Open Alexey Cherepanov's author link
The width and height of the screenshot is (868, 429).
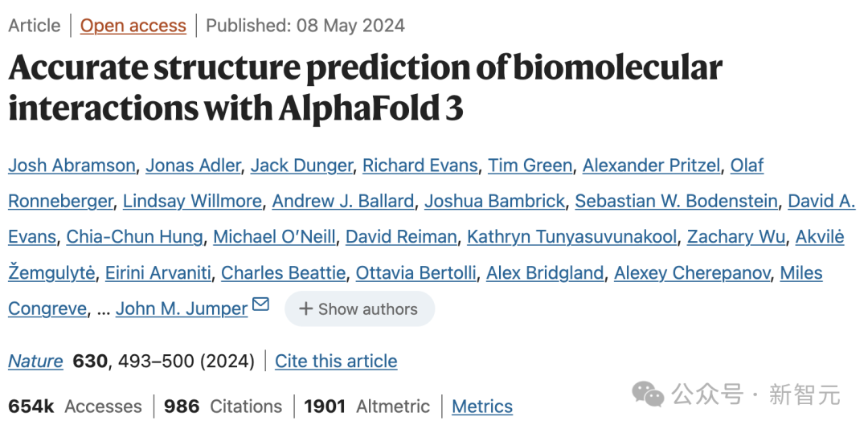click(x=692, y=273)
